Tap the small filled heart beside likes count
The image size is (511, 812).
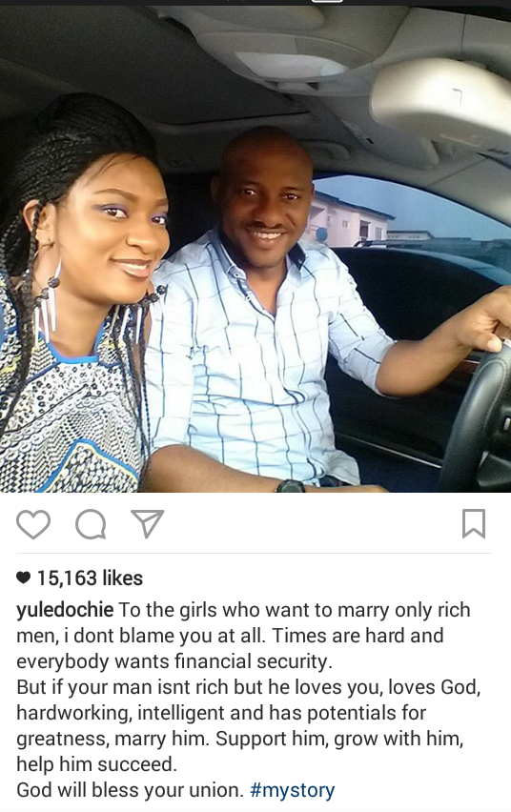23,578
